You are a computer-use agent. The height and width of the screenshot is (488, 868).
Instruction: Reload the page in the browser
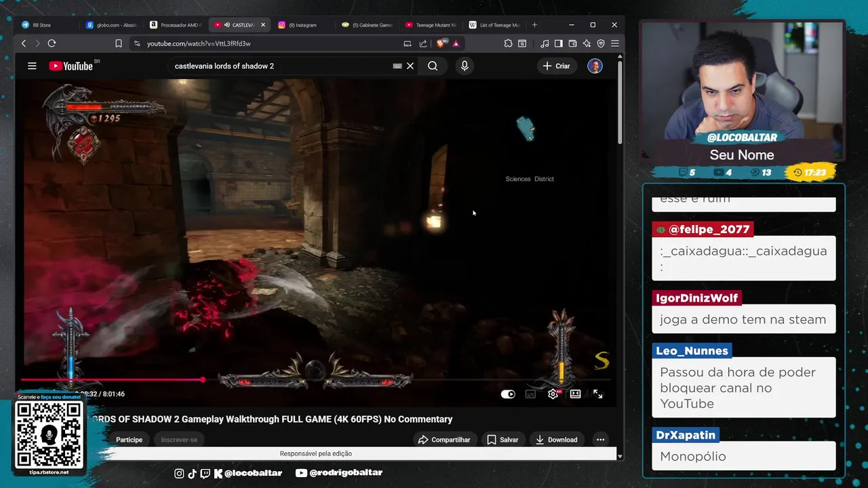click(52, 43)
